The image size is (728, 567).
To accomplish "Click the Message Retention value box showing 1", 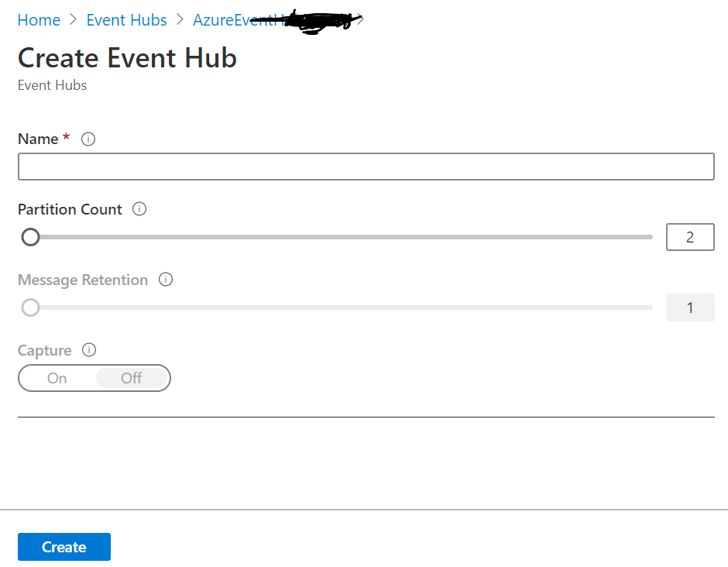I will point(689,308).
